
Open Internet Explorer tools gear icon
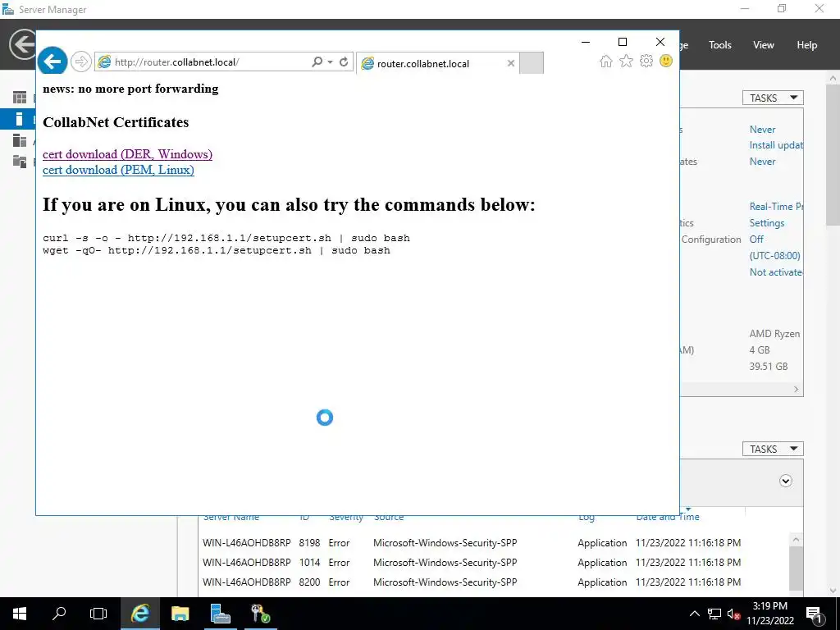click(x=646, y=61)
